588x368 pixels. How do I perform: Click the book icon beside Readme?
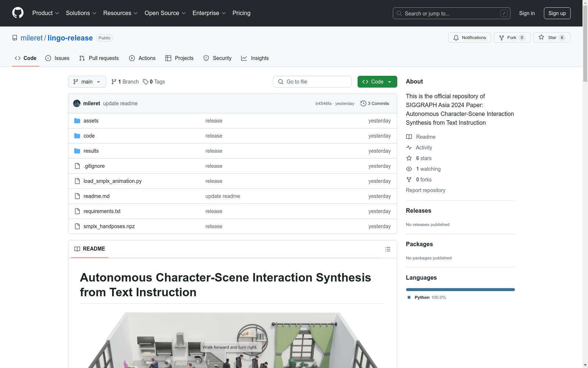pos(409,137)
